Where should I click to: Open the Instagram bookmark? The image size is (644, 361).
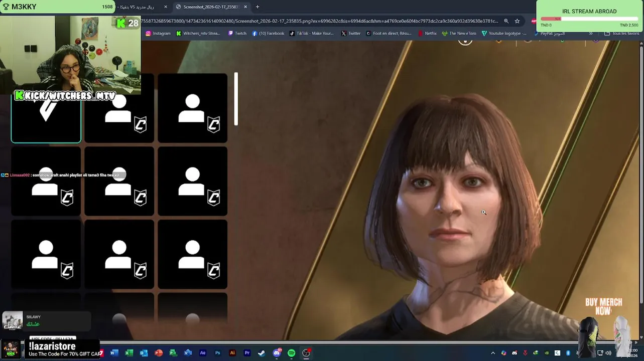[158, 34]
